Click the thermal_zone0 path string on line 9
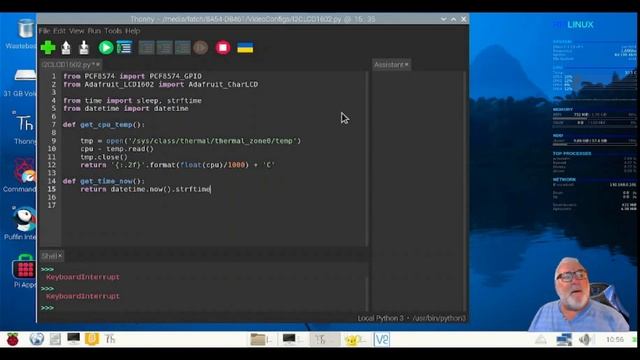This screenshot has height=360, width=640. pos(212,141)
